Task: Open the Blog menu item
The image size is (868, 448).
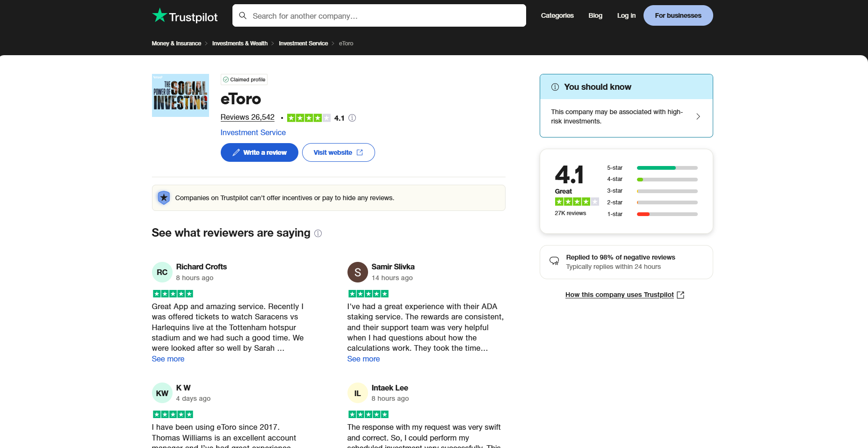Action: (x=595, y=15)
